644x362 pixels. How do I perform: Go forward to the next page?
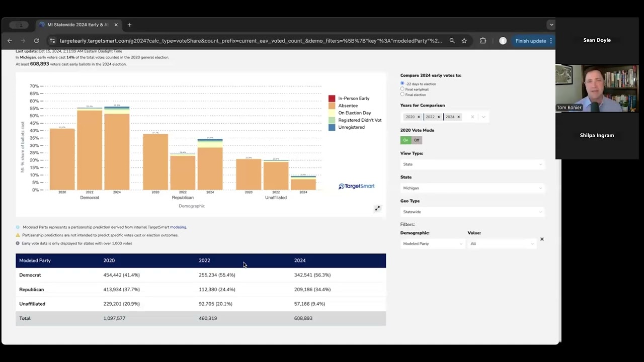click(x=23, y=41)
